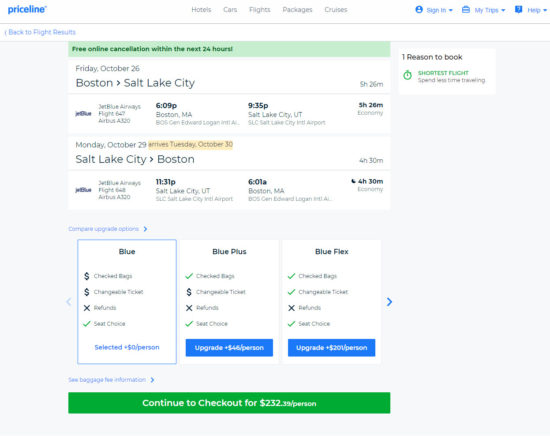550x436 pixels.
Task: Click the overnight moon icon beside 4h 30m
Action: tap(353, 181)
